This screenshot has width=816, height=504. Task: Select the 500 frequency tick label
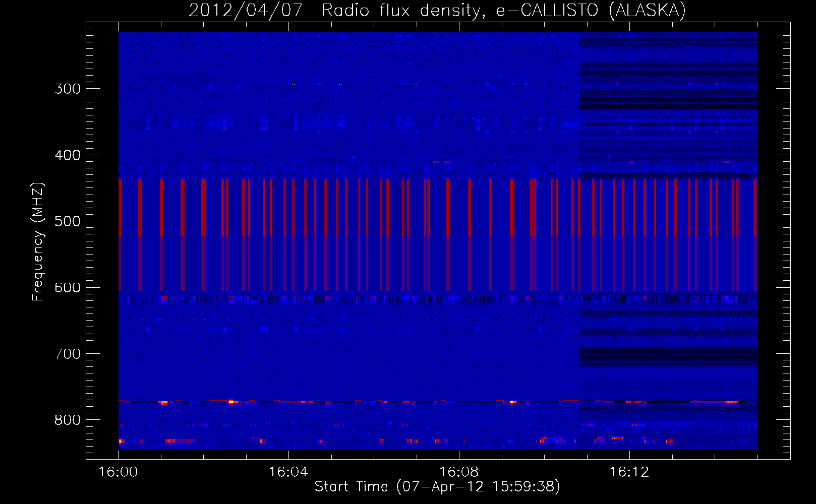click(68, 221)
